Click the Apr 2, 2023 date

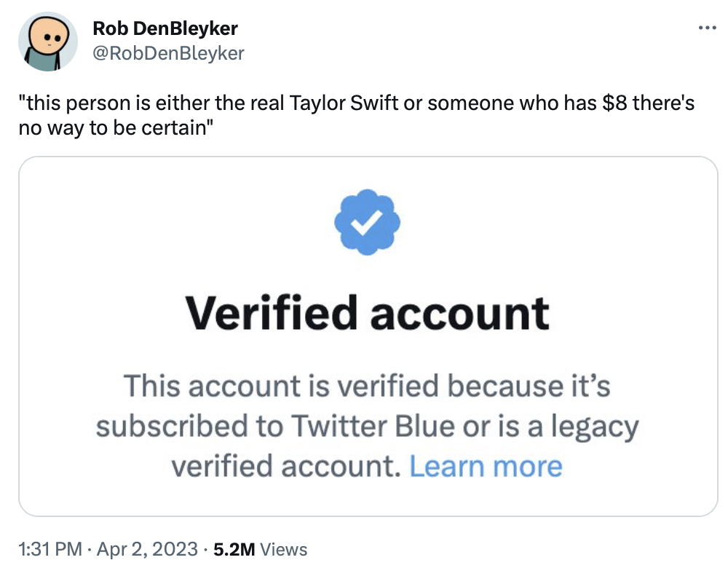click(146, 549)
